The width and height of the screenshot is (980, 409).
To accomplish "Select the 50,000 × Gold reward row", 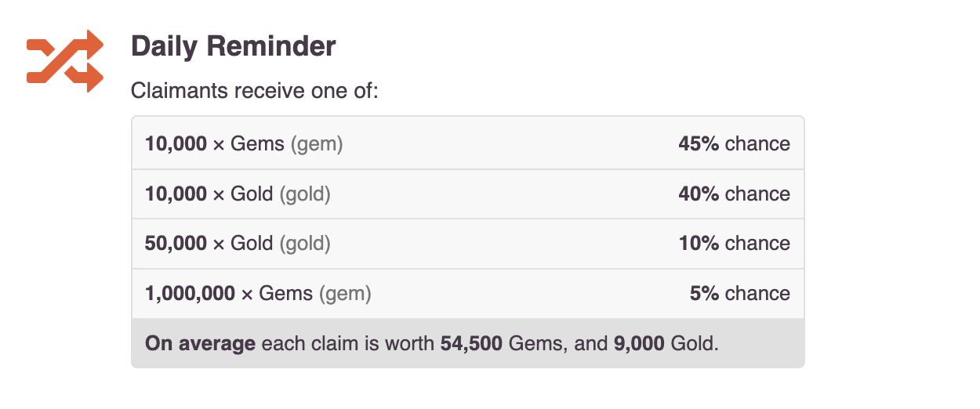I will tap(467, 244).
